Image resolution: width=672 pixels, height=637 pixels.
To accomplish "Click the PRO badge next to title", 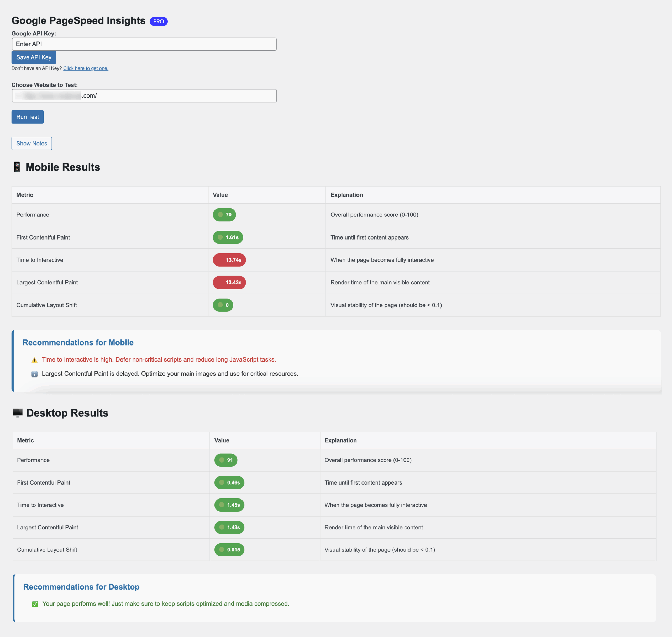I will click(159, 22).
